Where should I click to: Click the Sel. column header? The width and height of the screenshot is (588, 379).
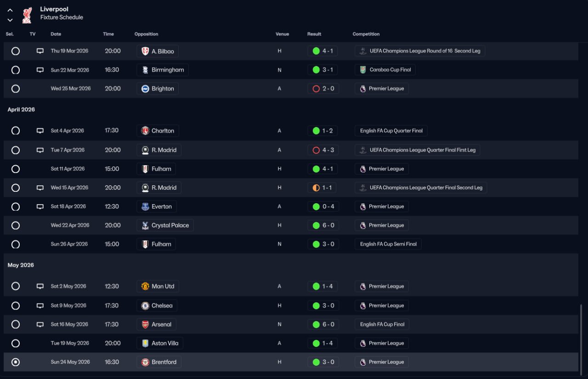point(10,34)
